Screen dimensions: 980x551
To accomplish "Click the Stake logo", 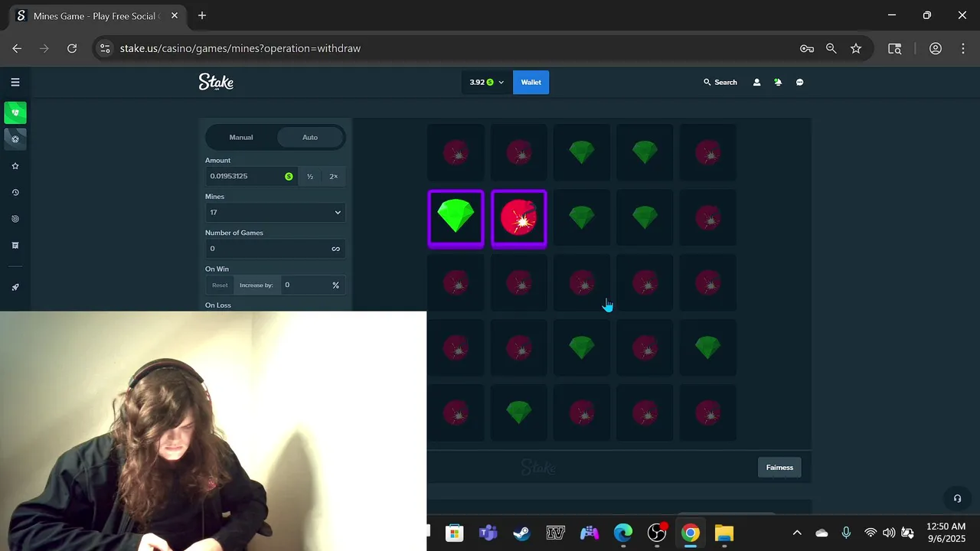I will pos(216,82).
